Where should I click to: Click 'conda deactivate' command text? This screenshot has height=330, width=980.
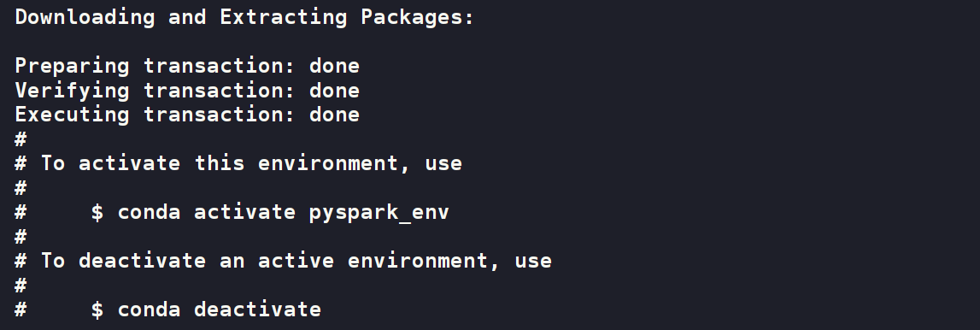click(x=220, y=309)
